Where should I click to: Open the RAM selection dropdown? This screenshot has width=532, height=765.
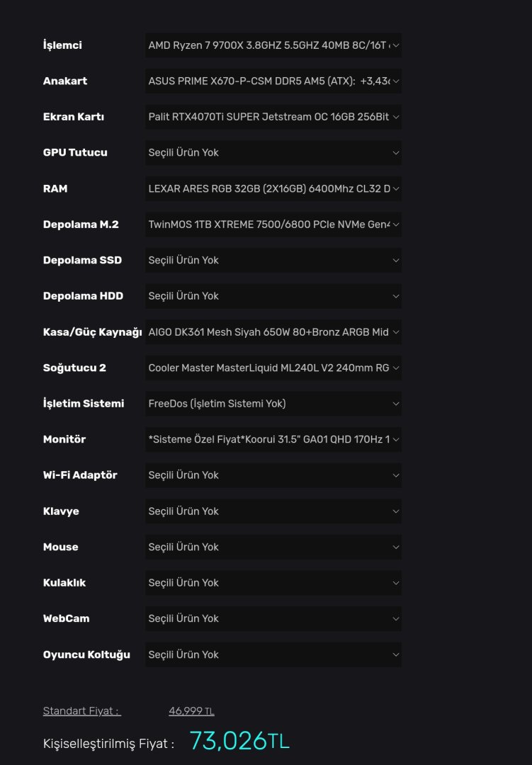click(x=273, y=189)
